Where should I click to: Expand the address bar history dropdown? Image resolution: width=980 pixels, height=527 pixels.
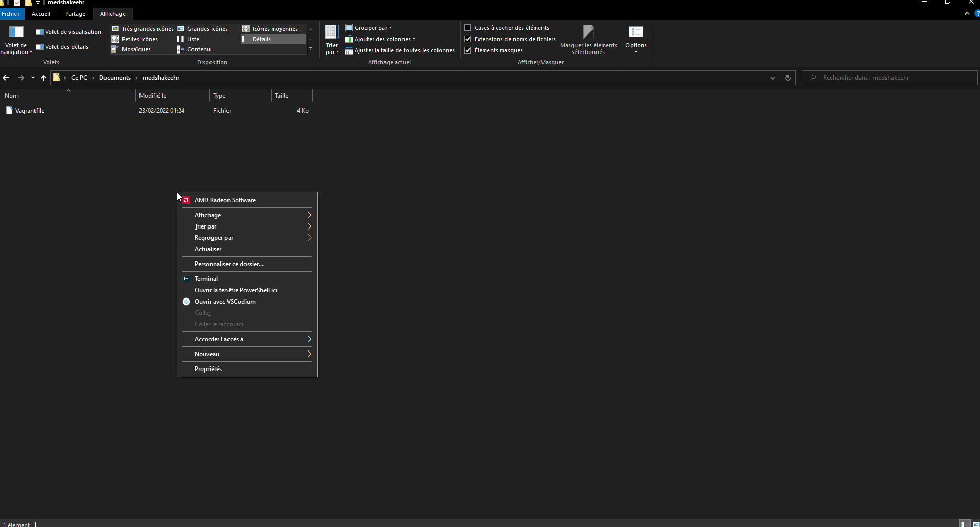pyautogui.click(x=773, y=78)
